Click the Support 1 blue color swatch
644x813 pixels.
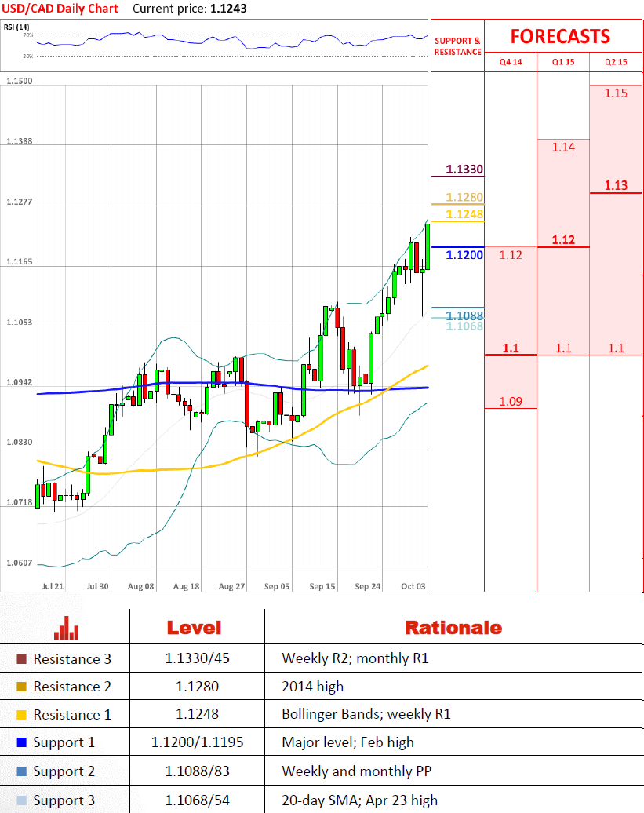coord(21,742)
